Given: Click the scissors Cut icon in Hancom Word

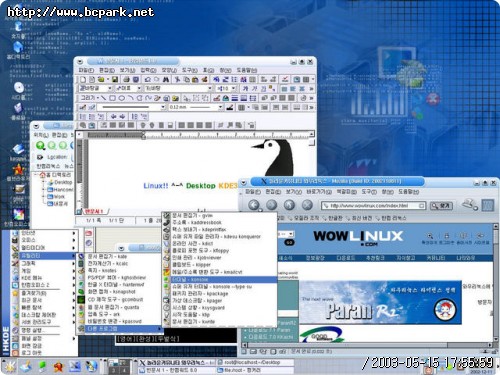Looking at the screenshot, I should pyautogui.click(x=177, y=79).
